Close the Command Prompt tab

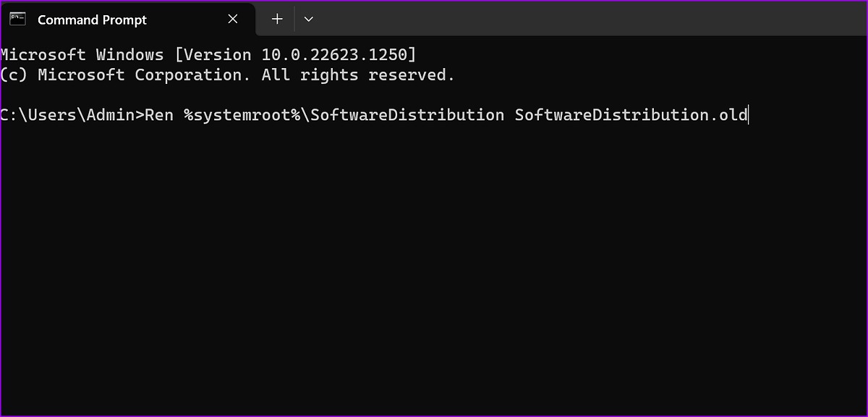coord(233,20)
